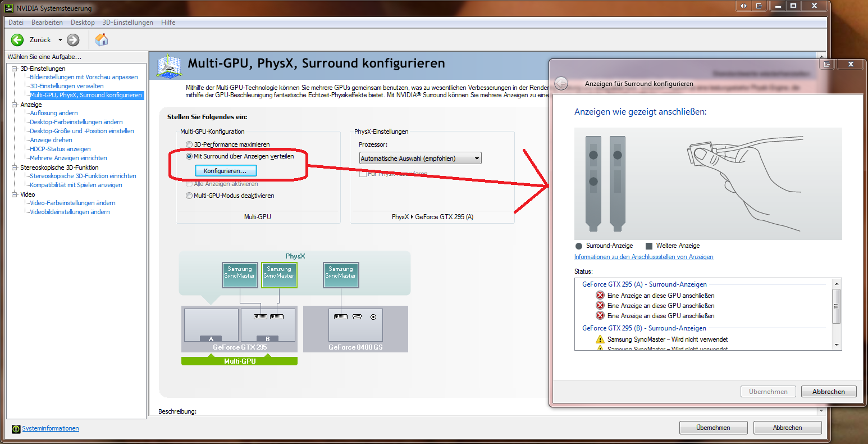Open the 3D-Einstellungen menu in menu bar

click(x=128, y=22)
